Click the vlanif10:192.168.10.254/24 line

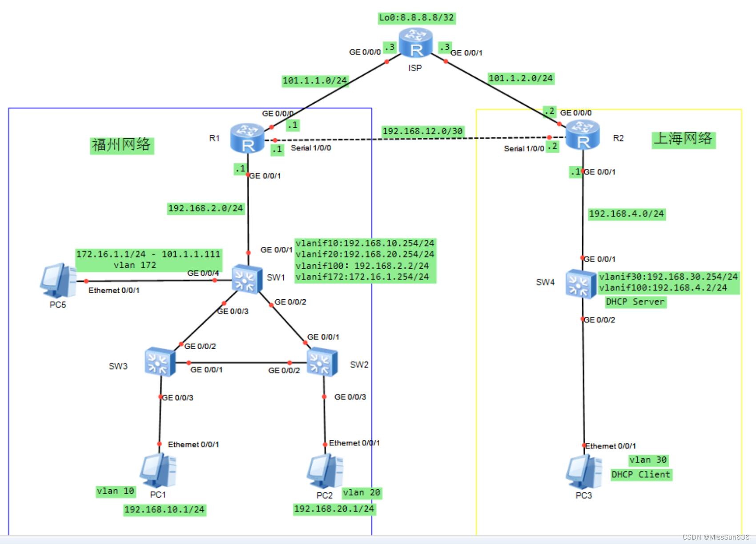point(365,243)
